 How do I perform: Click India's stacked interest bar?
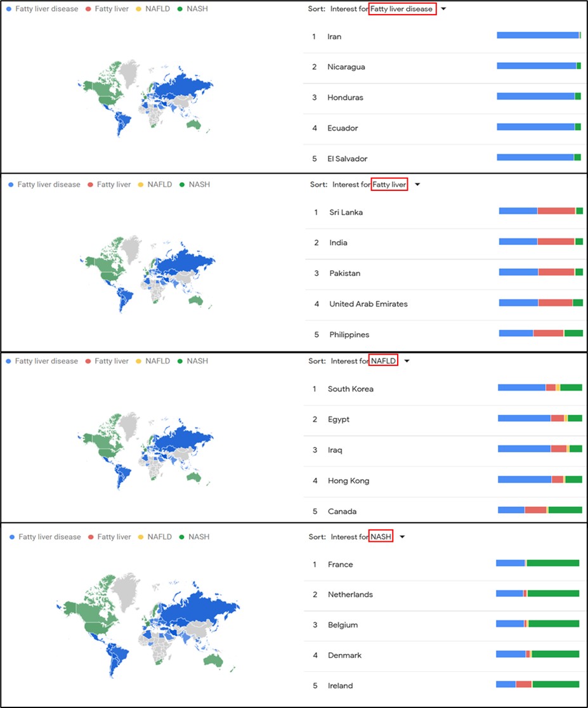tap(540, 242)
